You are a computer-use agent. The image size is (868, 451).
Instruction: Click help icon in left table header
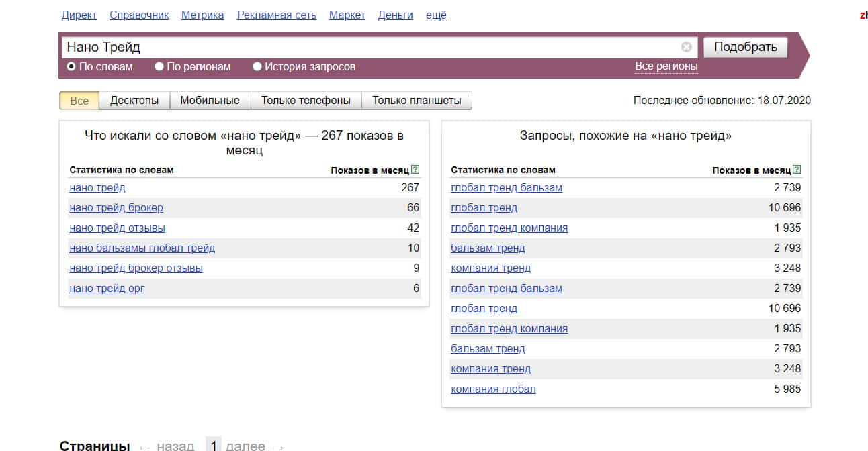pyautogui.click(x=415, y=170)
